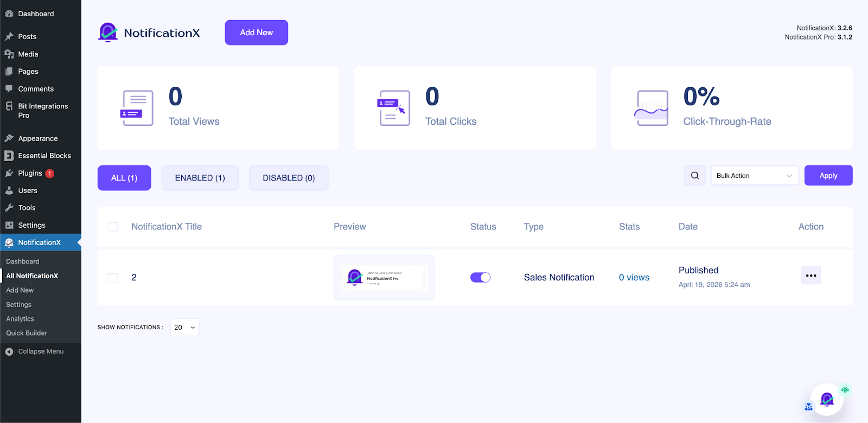This screenshot has height=423, width=868.
Task: Click the Posts pin icon
Action: (9, 36)
